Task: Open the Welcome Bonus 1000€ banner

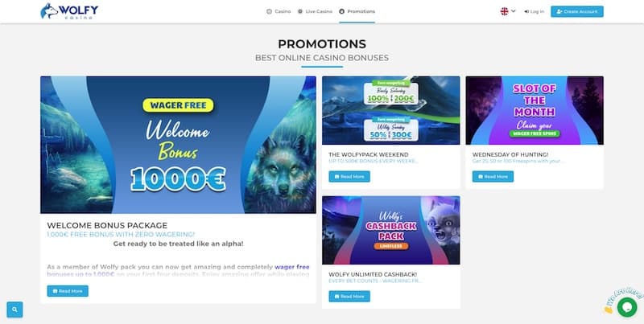Action: pos(178,145)
